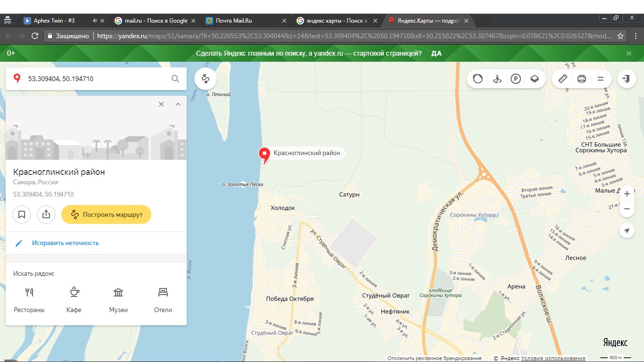Click the Арена map label
644x362 pixels.
pyautogui.click(x=516, y=287)
